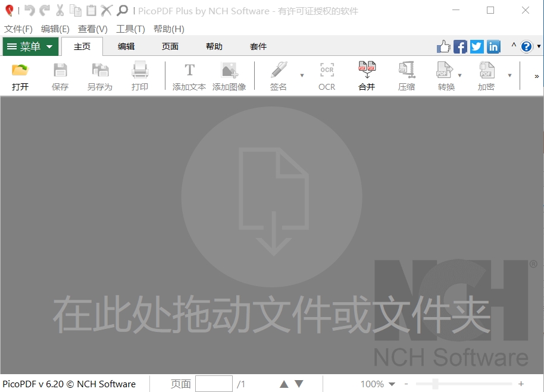This screenshot has height=392, width=544.
Task: Switch to the 套件 ribbon tab
Action: (258, 46)
